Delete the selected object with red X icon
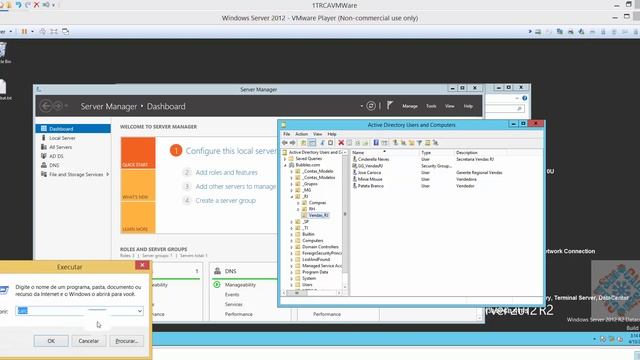 coord(341,143)
